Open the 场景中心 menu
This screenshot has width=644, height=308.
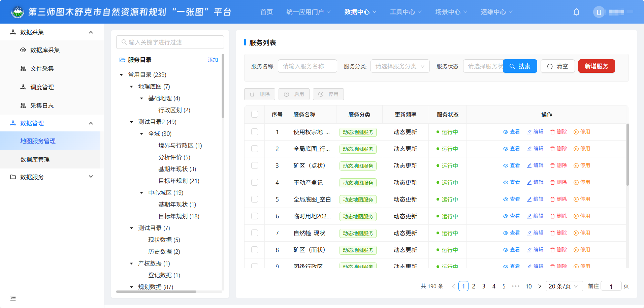pyautogui.click(x=451, y=12)
